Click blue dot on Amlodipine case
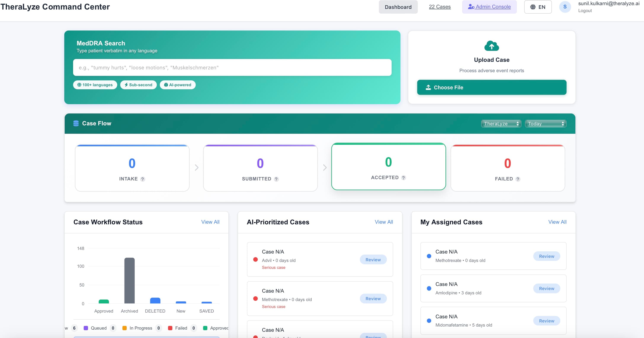The height and width of the screenshot is (338, 644). point(429,289)
